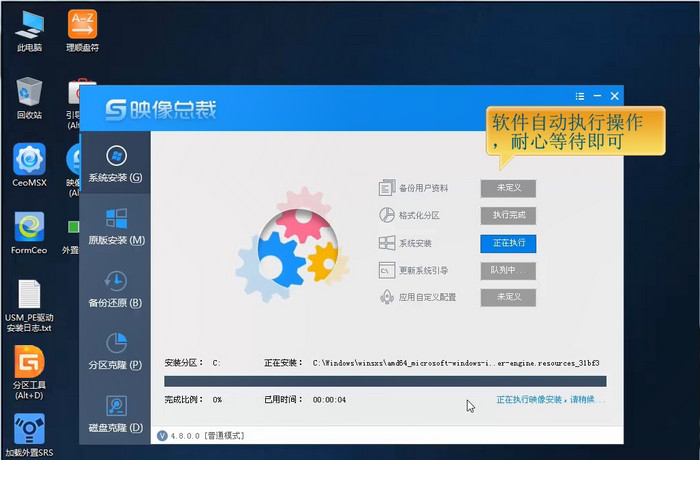700x478 pixels.
Task: Click the 0% completion value
Action: click(217, 400)
